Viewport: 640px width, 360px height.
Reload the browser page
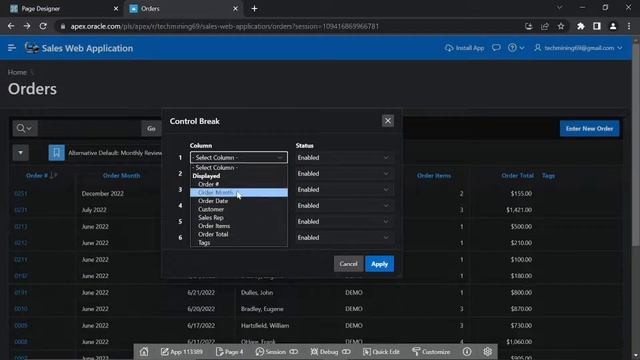(x=43, y=26)
